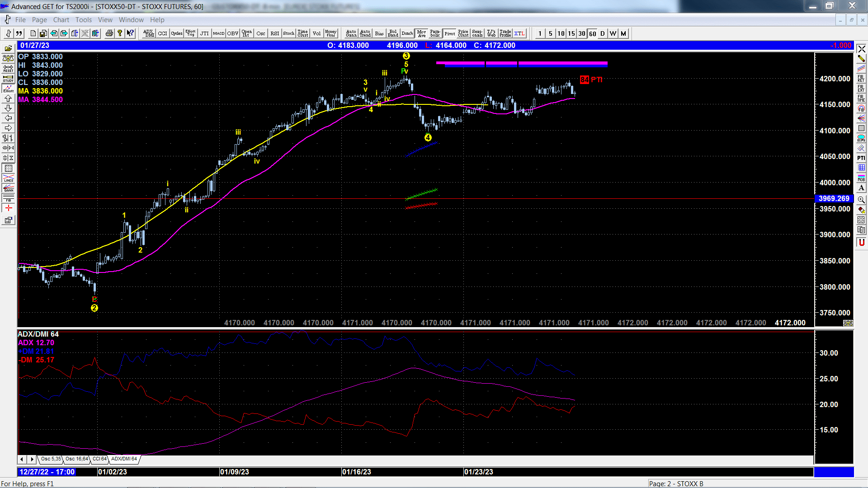868x488 pixels.
Task: Switch to the 30 minute timeframe
Action: coord(582,33)
